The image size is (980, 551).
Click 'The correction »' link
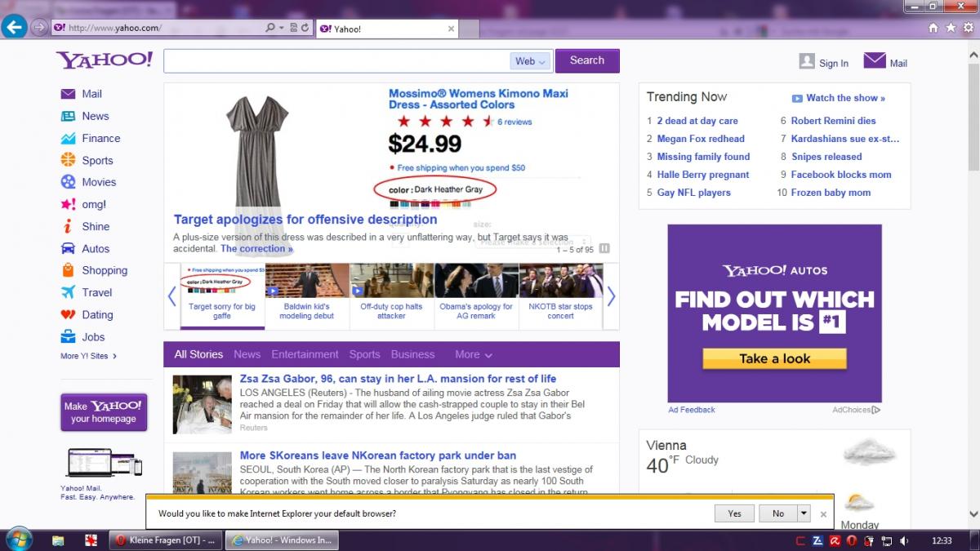pos(256,249)
